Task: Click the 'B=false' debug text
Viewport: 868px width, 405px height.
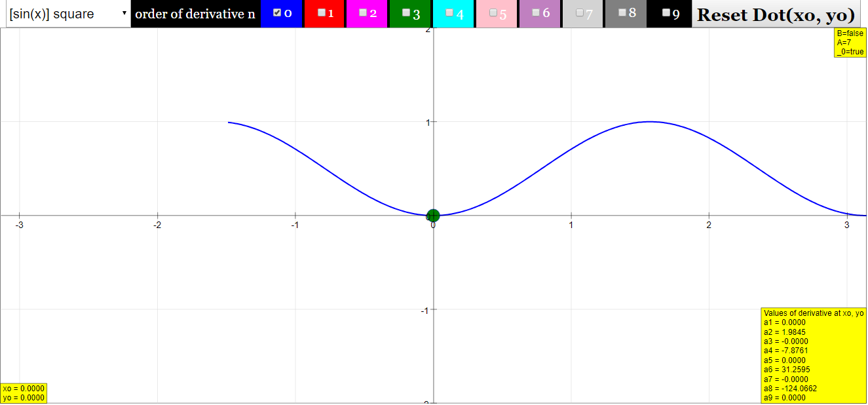Action: coord(850,33)
